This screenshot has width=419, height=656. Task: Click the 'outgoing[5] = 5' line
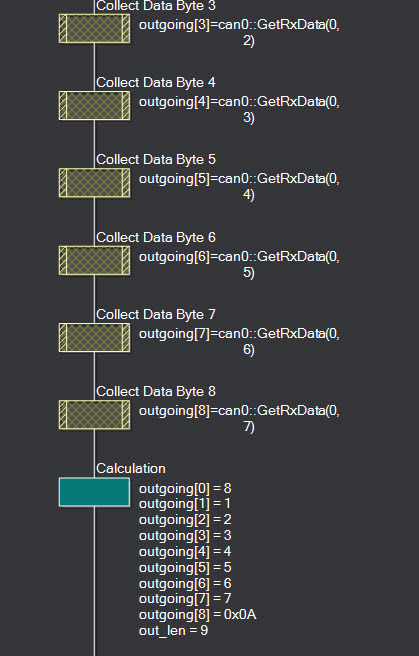pos(185,567)
